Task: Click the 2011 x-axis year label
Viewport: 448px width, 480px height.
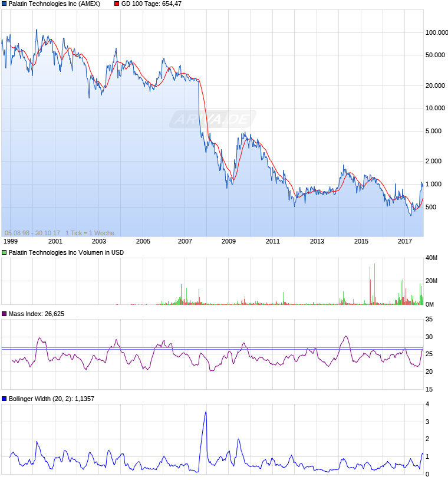Action: (x=273, y=241)
